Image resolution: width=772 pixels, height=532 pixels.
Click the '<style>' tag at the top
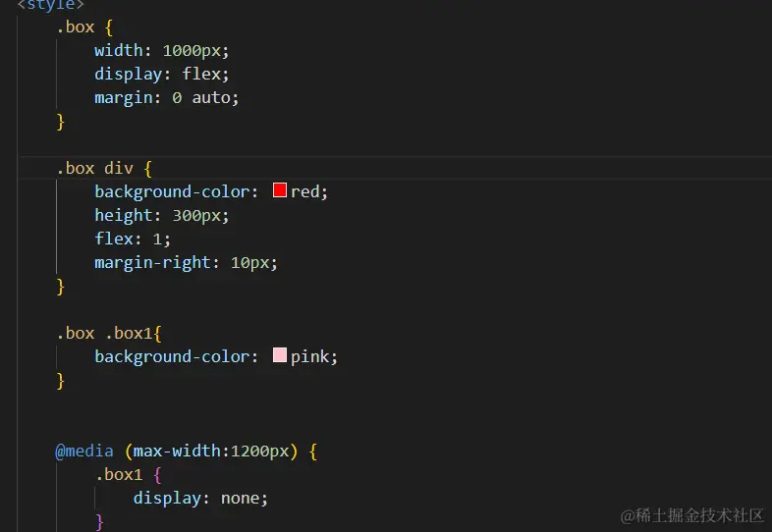coord(51,5)
